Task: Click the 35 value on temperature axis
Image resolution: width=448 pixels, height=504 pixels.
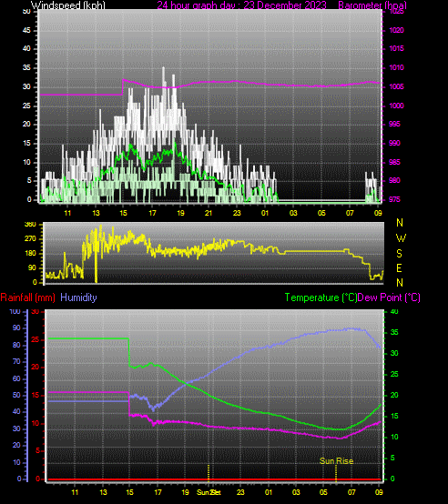Action: pos(394,332)
